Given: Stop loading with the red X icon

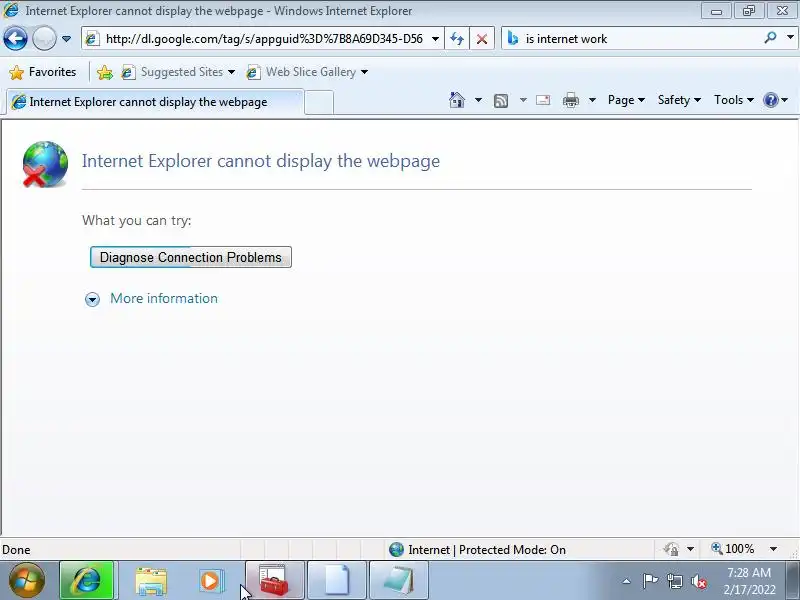Looking at the screenshot, I should point(482,39).
